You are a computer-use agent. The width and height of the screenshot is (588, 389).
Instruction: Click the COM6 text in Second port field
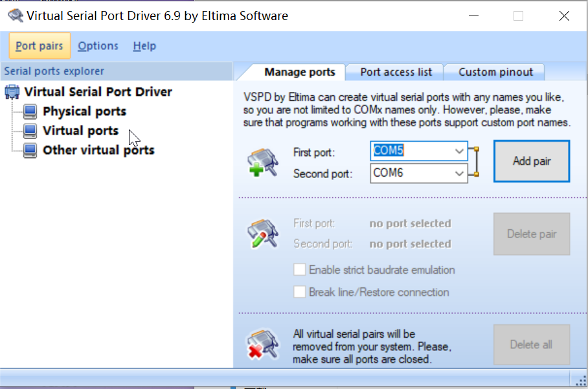pos(388,173)
